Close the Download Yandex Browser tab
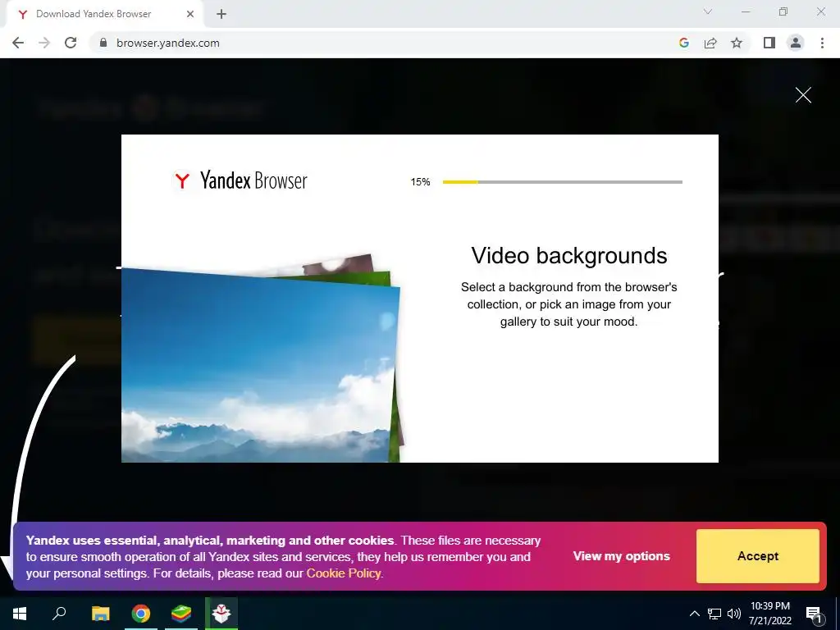 point(190,14)
